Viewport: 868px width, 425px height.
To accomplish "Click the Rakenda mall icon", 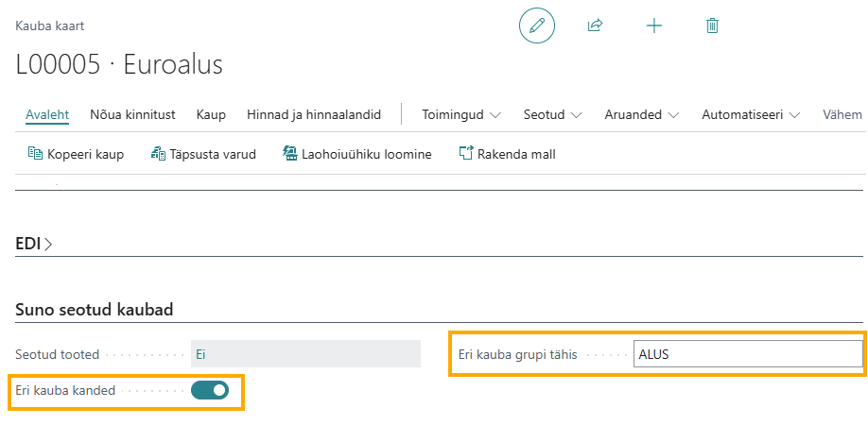I will (467, 153).
